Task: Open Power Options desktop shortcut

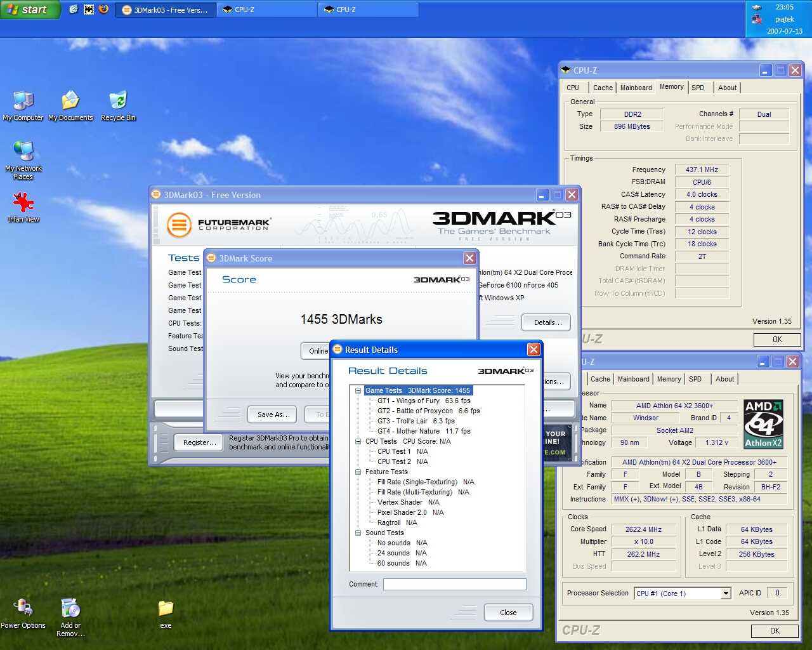Action: pos(23,613)
